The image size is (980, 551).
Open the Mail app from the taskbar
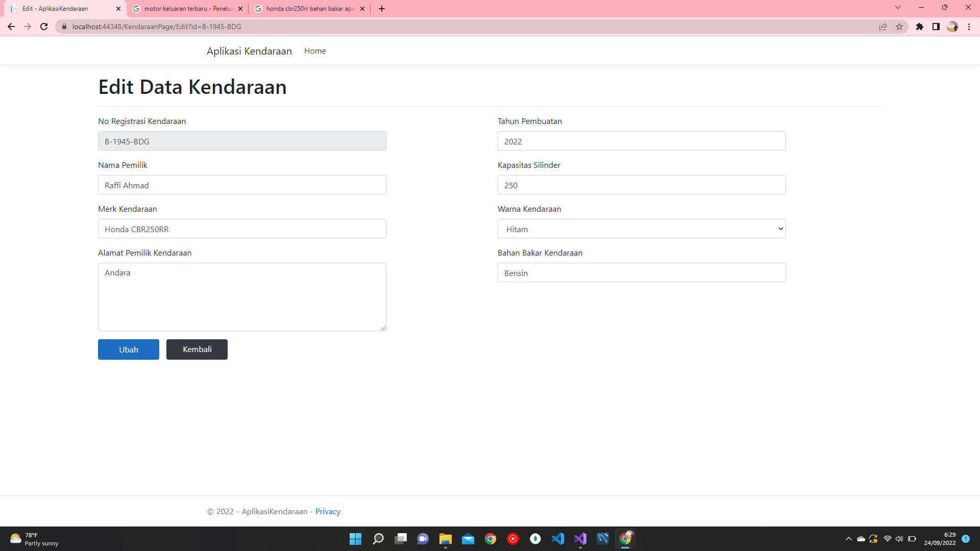(469, 539)
